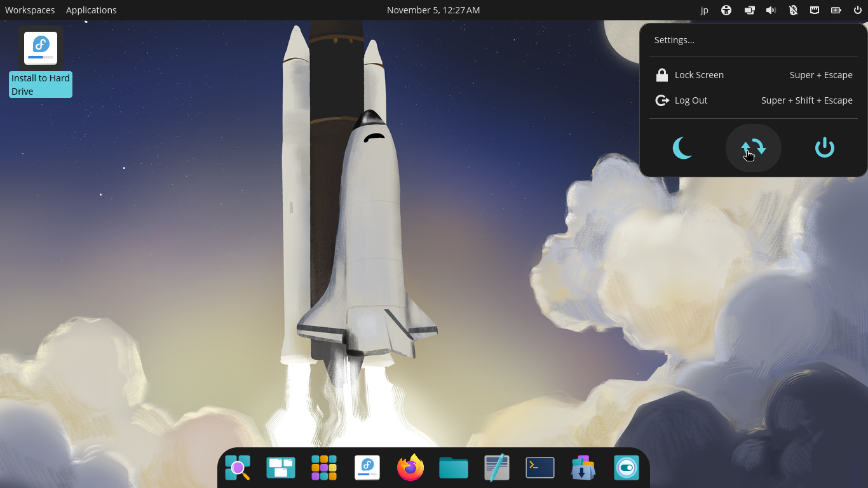Open the App Library grid in dock

point(324,468)
